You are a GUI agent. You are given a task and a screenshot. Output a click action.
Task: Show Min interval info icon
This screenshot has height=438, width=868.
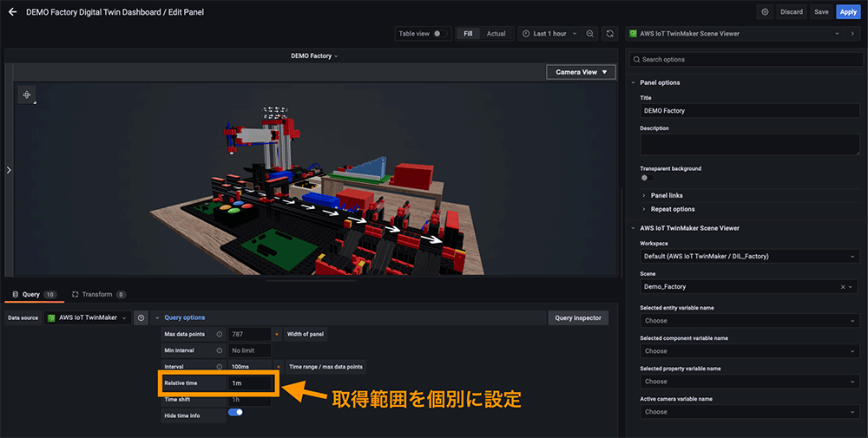click(x=220, y=350)
